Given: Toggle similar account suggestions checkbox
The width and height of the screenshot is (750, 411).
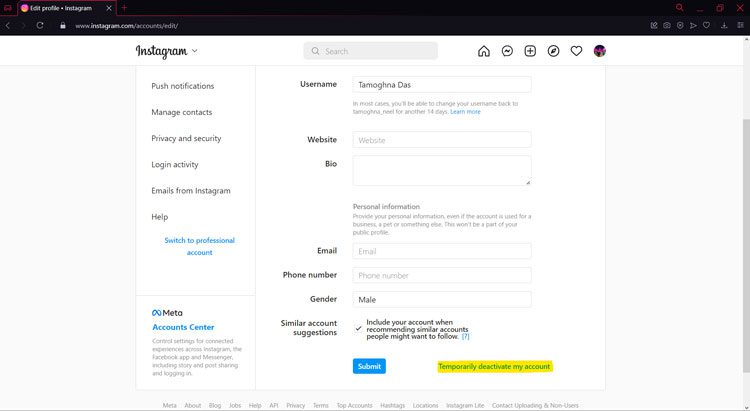Looking at the screenshot, I should pyautogui.click(x=358, y=328).
